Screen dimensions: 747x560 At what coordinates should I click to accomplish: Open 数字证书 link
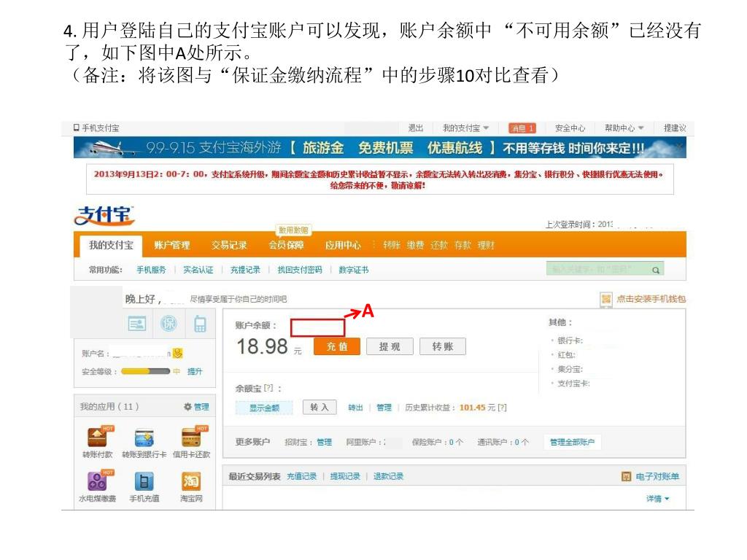[x=354, y=270]
